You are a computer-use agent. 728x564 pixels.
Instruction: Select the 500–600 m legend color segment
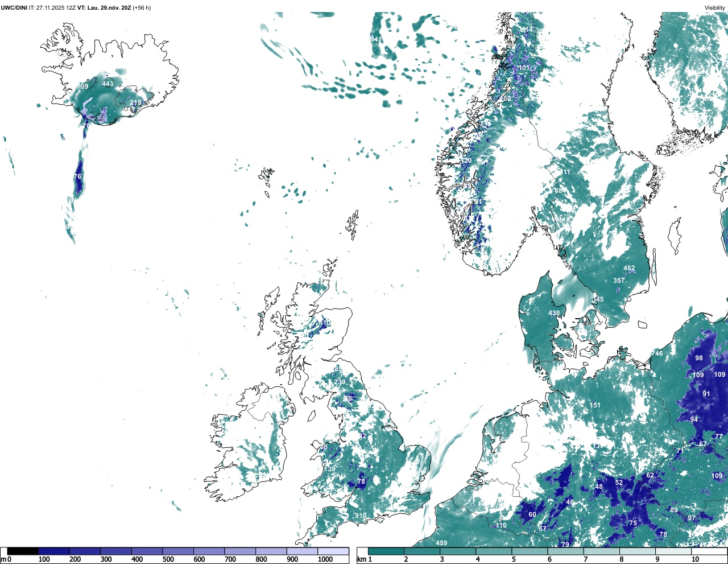pos(178,551)
